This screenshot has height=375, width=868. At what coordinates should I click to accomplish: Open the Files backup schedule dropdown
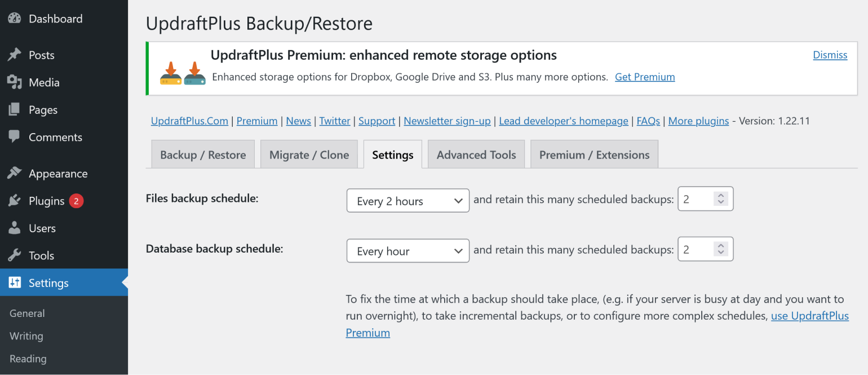(408, 201)
